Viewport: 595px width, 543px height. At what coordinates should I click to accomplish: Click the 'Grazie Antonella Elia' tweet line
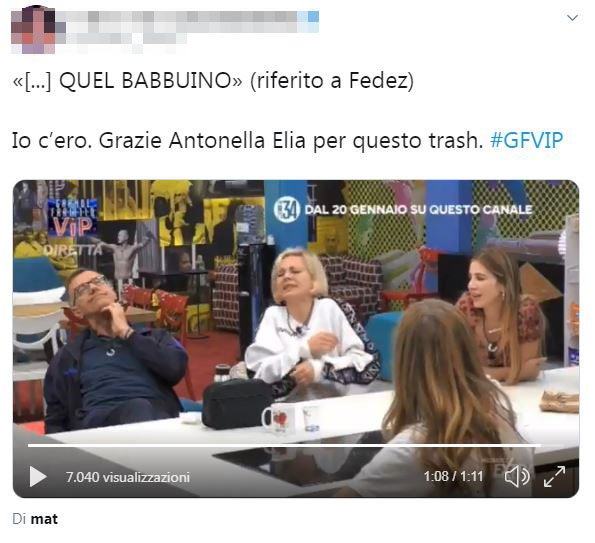point(287,141)
